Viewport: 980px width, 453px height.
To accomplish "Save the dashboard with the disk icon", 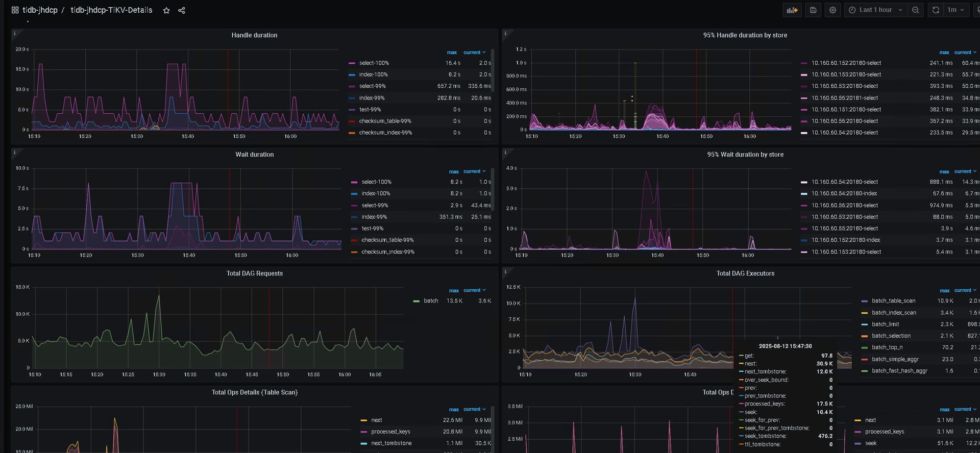I will point(813,10).
